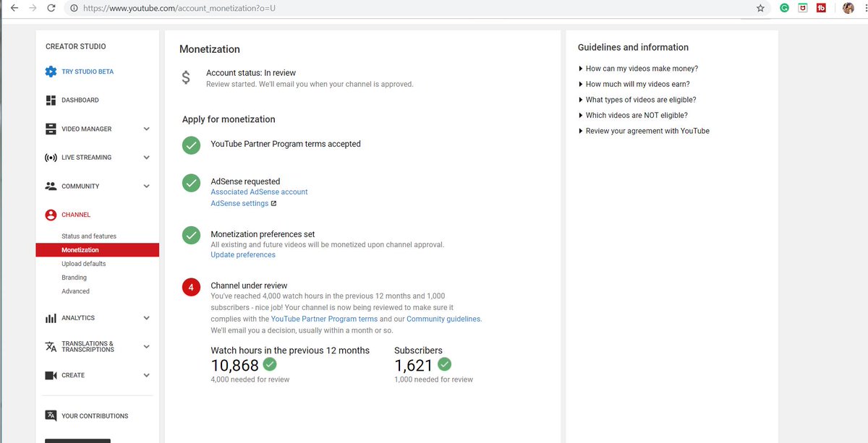This screenshot has height=443, width=868.
Task: Click the TRY STUDIO BETA link text
Action: 88,72
